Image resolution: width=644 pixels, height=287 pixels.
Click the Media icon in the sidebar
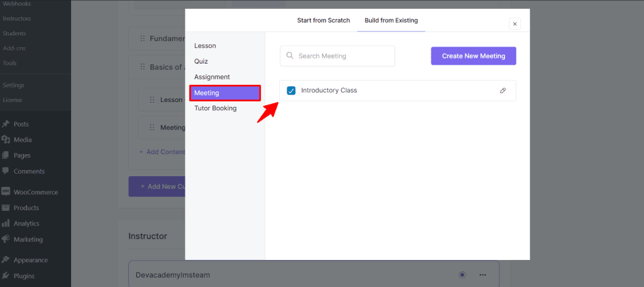click(6, 140)
